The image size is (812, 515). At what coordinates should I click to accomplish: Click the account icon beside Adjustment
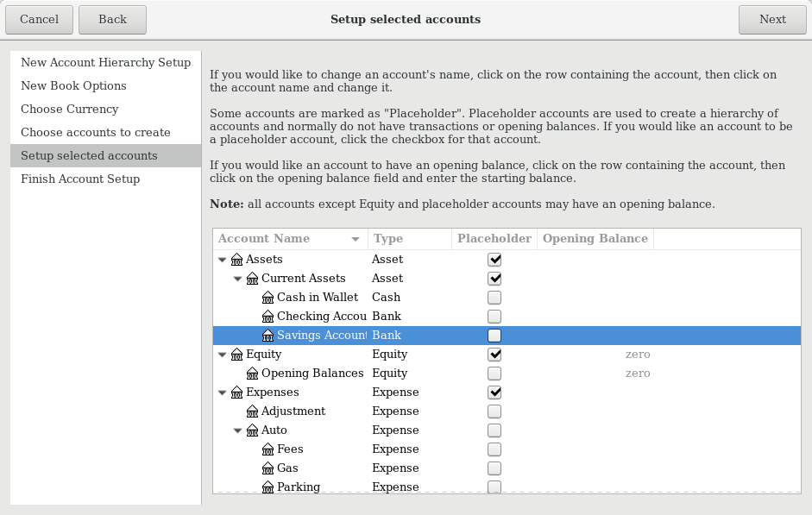(252, 411)
